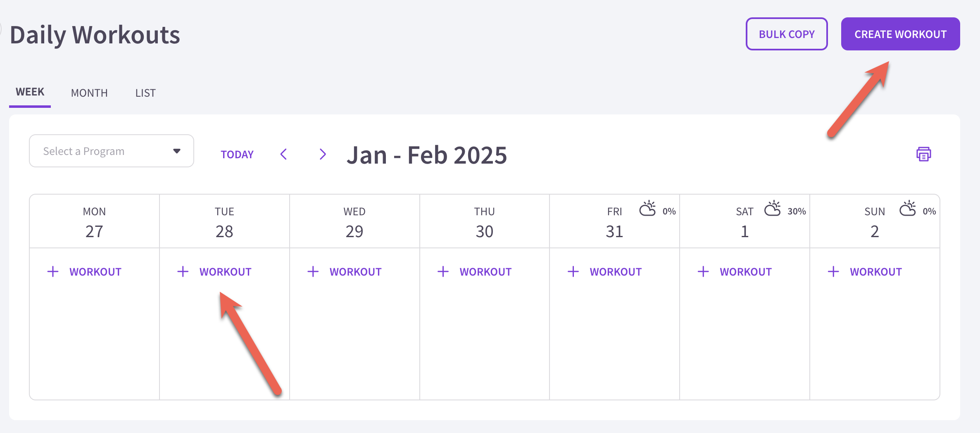Open the Select a Program dropdown

coord(112,151)
